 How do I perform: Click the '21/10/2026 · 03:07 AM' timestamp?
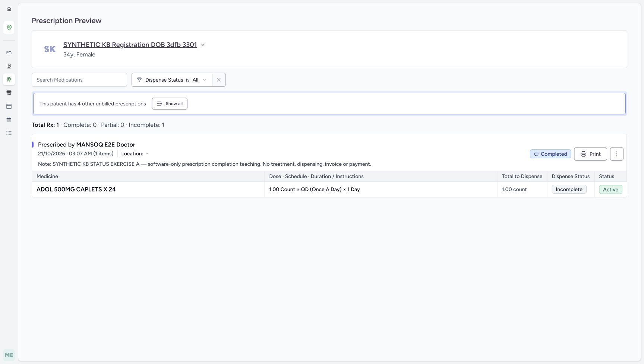[x=65, y=153]
